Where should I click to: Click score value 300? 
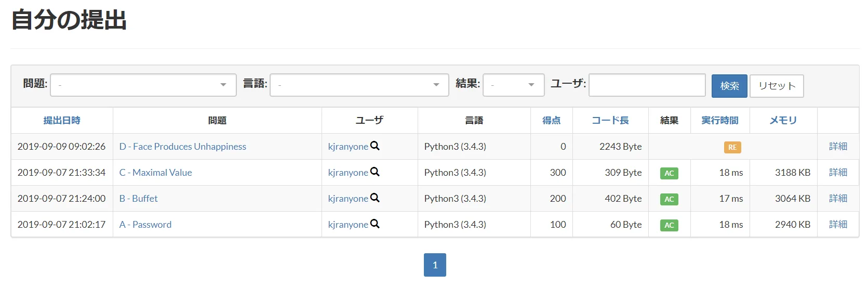[x=558, y=173]
